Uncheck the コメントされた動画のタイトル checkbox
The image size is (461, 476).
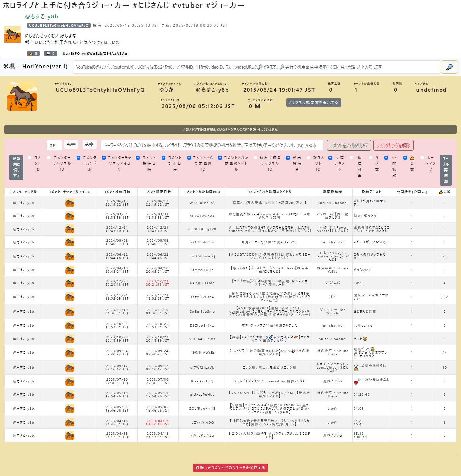[x=220, y=158]
